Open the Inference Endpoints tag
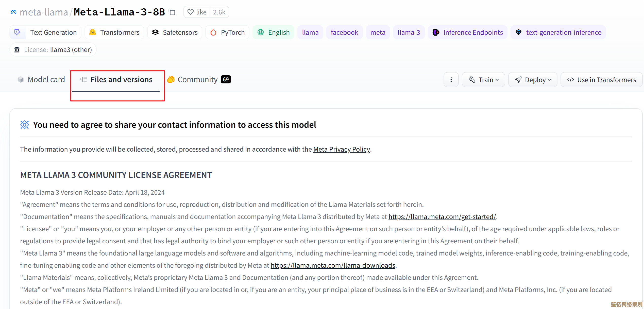This screenshot has height=309, width=644. tap(468, 32)
